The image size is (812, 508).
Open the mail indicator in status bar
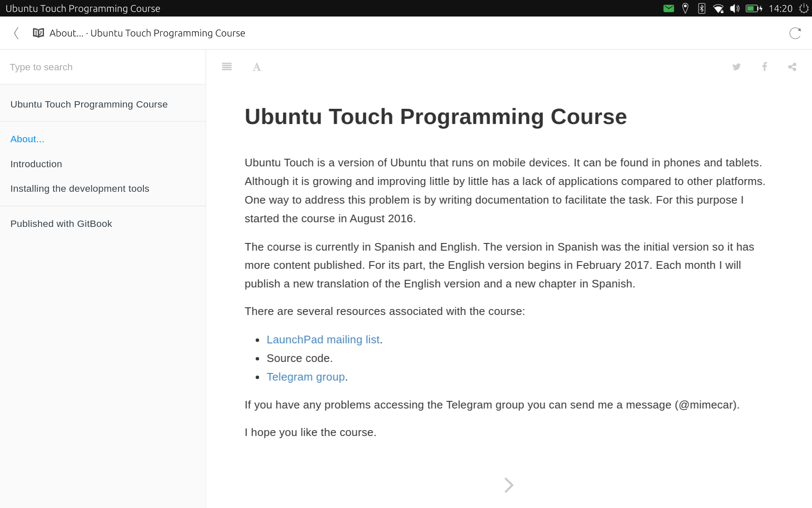[x=669, y=8]
